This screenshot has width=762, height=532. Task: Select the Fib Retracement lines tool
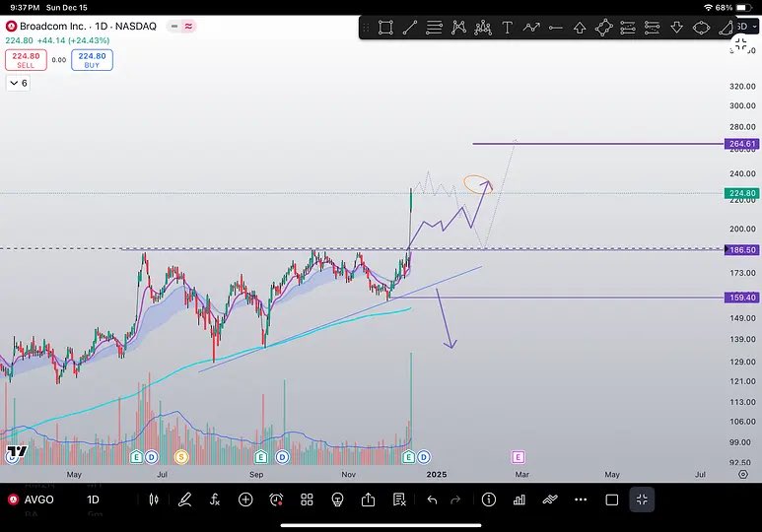(434, 28)
